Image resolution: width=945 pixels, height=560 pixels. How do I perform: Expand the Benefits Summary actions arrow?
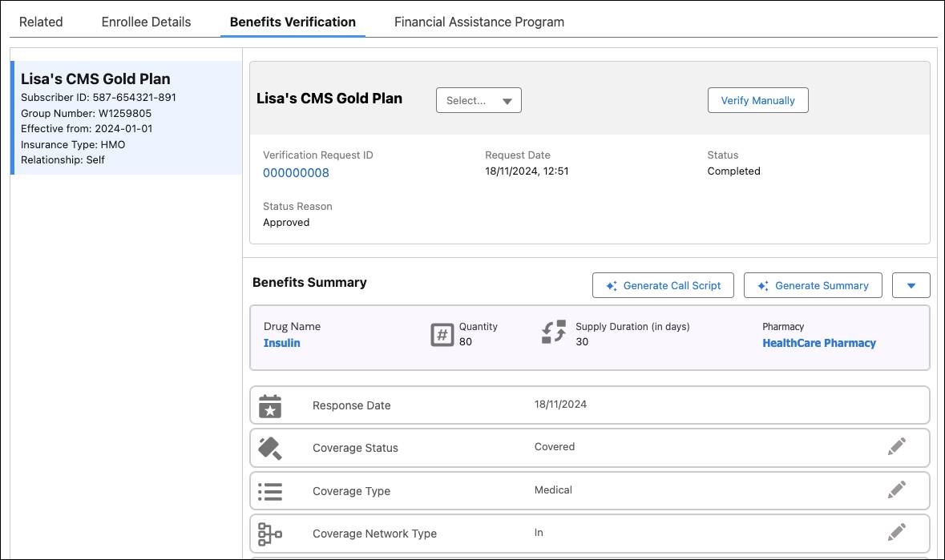pos(911,285)
